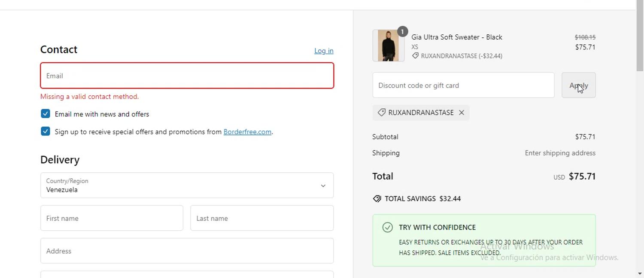Image resolution: width=644 pixels, height=278 pixels.
Task: Open the Log in link
Action: 324,51
